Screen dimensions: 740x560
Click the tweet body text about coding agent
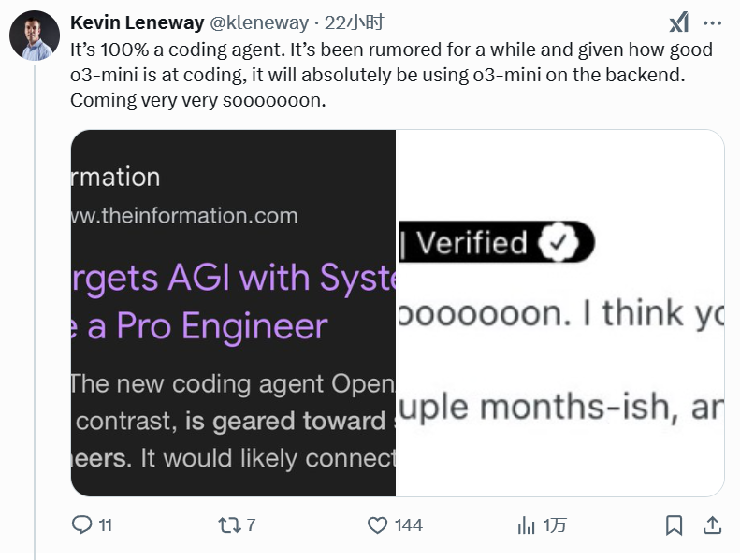point(374,75)
